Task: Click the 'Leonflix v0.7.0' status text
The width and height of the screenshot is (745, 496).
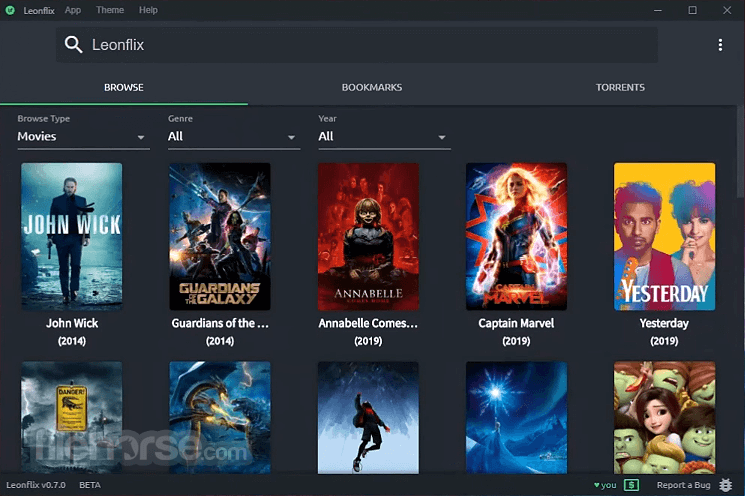Action: click(x=36, y=485)
